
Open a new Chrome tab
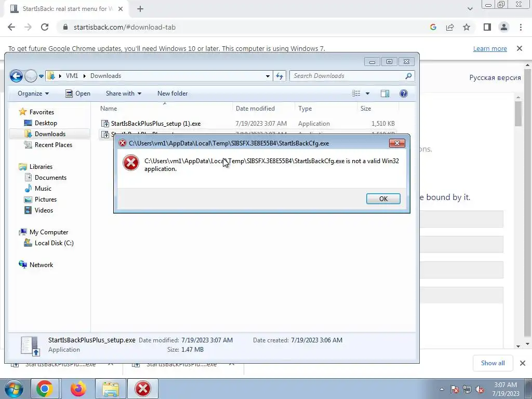click(x=140, y=9)
